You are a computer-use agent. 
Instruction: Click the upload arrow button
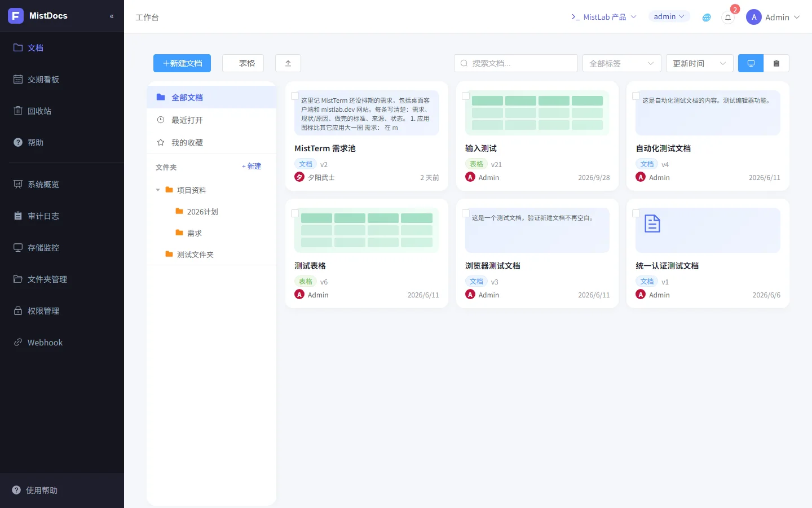tap(288, 63)
